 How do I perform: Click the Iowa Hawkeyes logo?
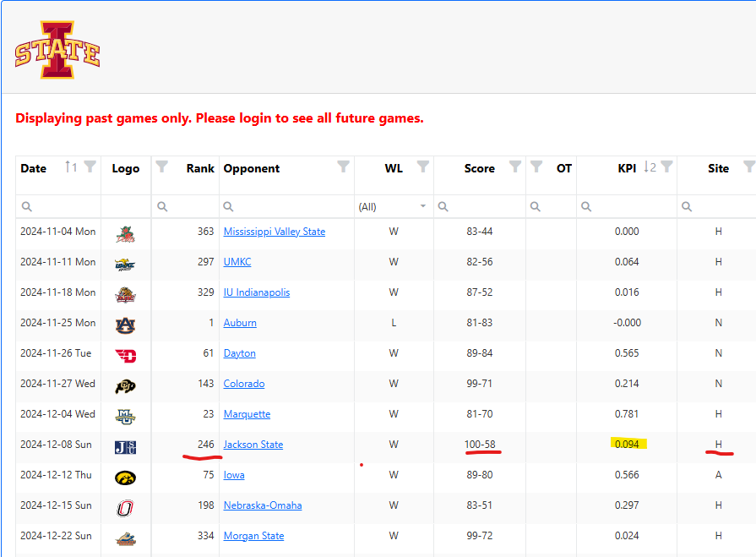[125, 478]
